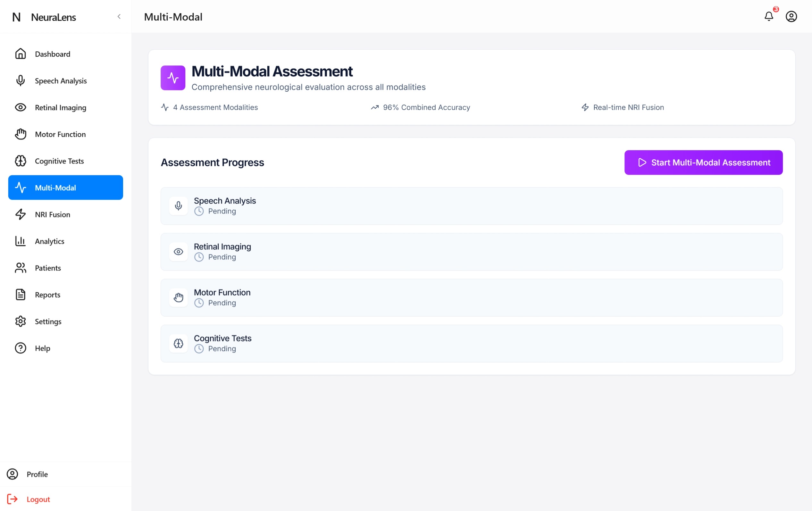The height and width of the screenshot is (511, 812).
Task: Go to Retinal Imaging in sidebar
Action: click(61, 107)
